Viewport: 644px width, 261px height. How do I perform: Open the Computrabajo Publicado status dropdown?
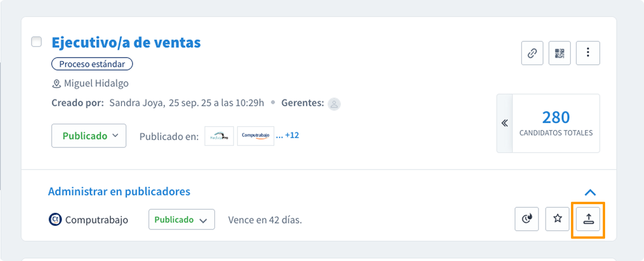point(181,220)
